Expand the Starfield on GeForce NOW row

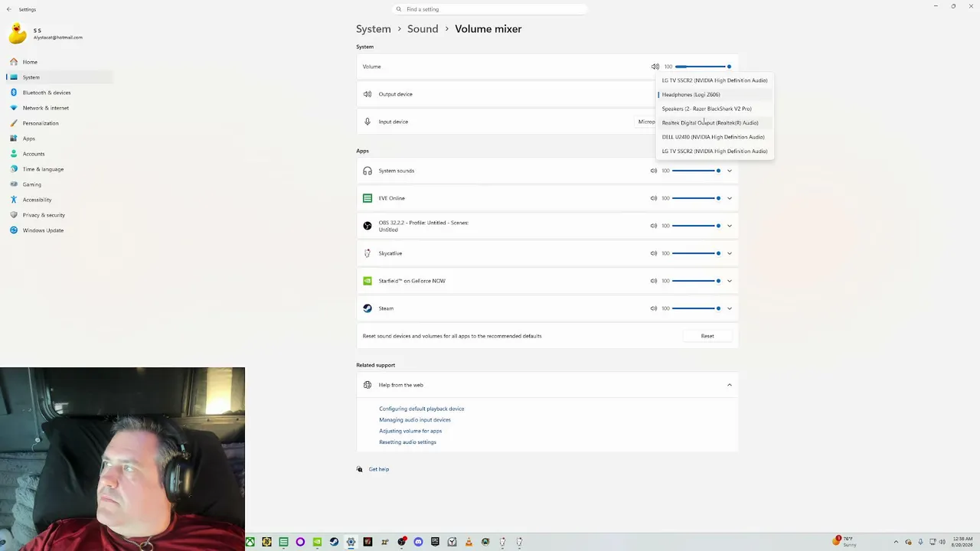[x=730, y=281]
